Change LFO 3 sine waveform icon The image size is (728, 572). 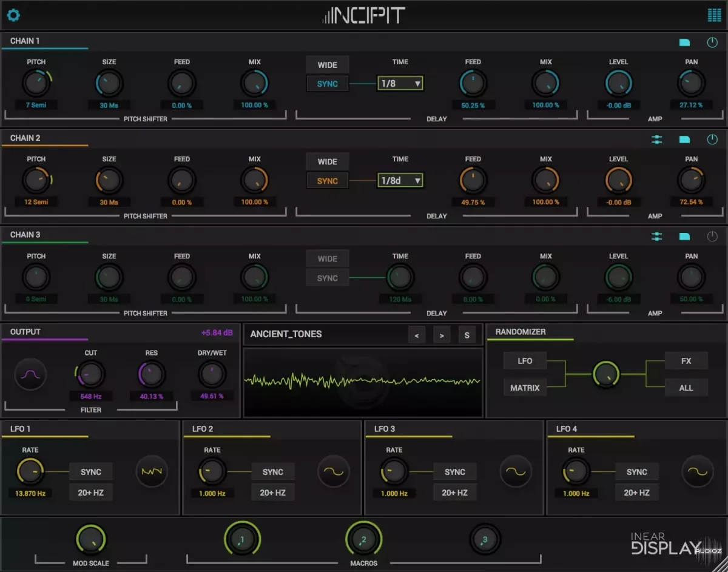(x=516, y=472)
